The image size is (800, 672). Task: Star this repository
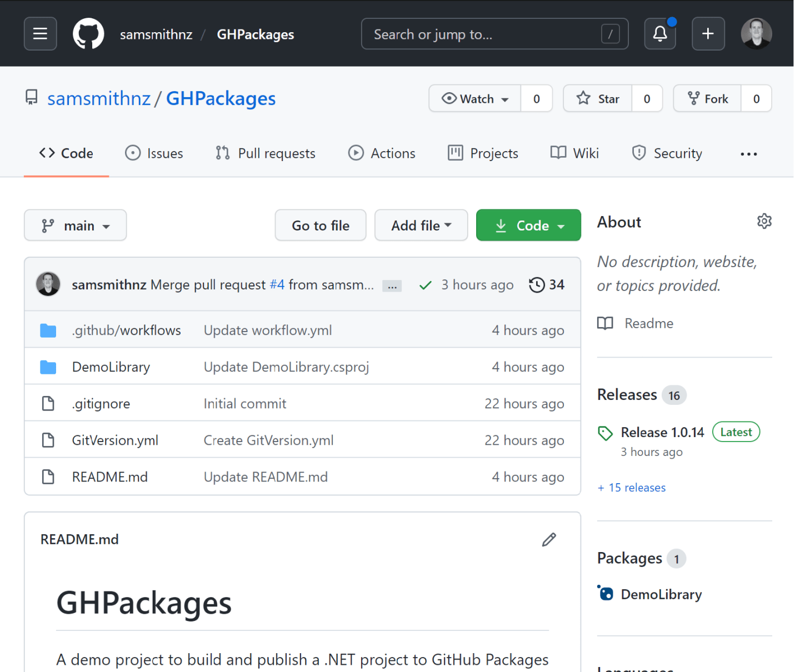[598, 98]
